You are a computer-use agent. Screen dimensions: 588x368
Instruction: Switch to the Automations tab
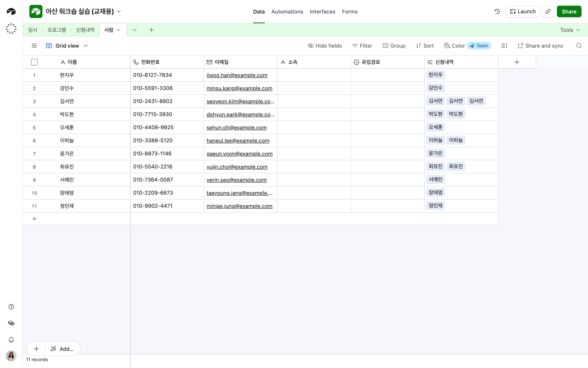tap(287, 12)
